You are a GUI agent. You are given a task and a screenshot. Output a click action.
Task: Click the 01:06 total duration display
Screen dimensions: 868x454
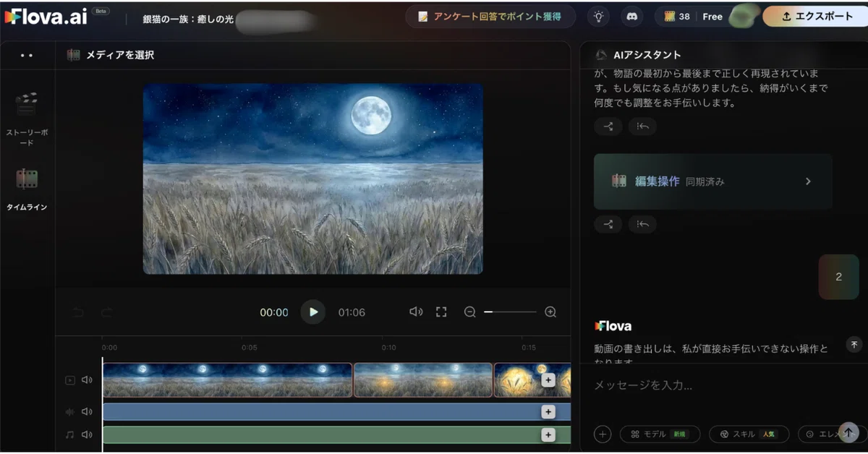(x=352, y=312)
